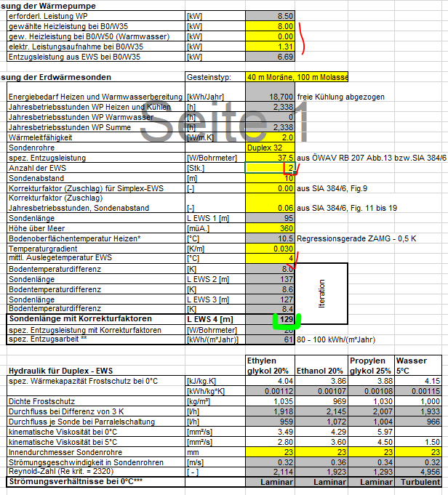Select Anzahl der EWS value 2
Screen dimensions: 448x495
tap(270, 168)
